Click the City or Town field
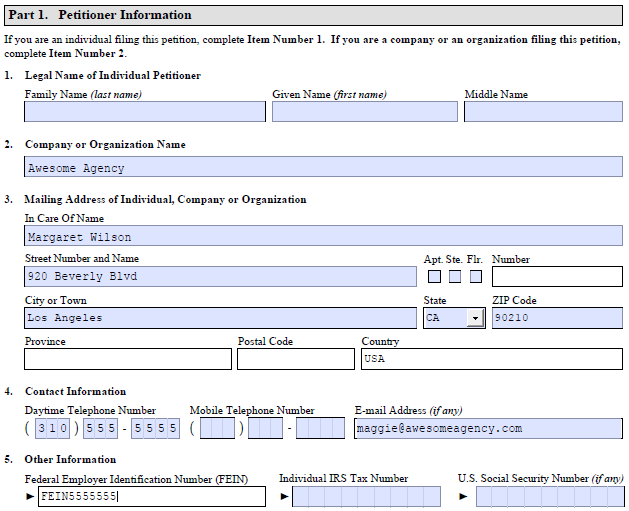 [220, 318]
